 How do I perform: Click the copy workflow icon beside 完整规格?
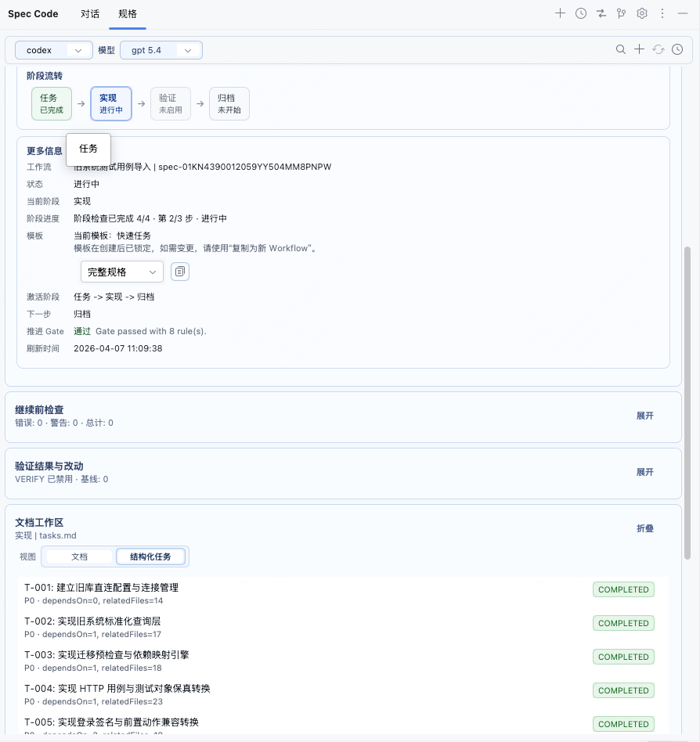(x=180, y=272)
